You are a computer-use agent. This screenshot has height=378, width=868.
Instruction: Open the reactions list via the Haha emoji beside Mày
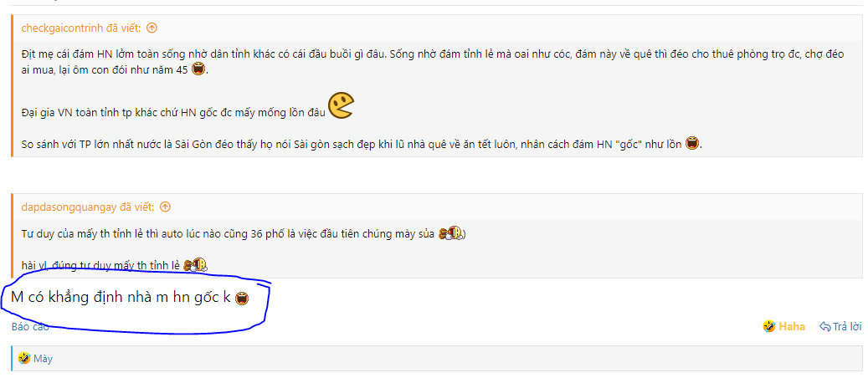click(x=23, y=358)
